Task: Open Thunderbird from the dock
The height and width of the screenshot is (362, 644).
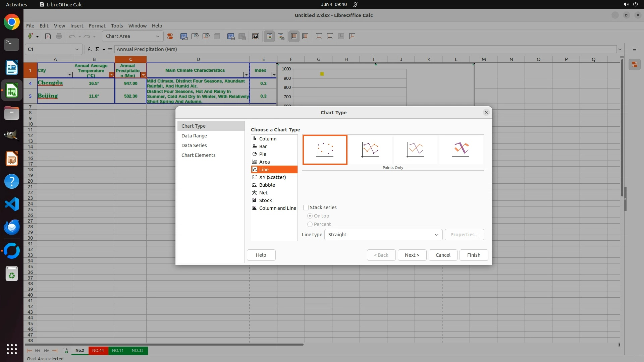Action: point(12,227)
